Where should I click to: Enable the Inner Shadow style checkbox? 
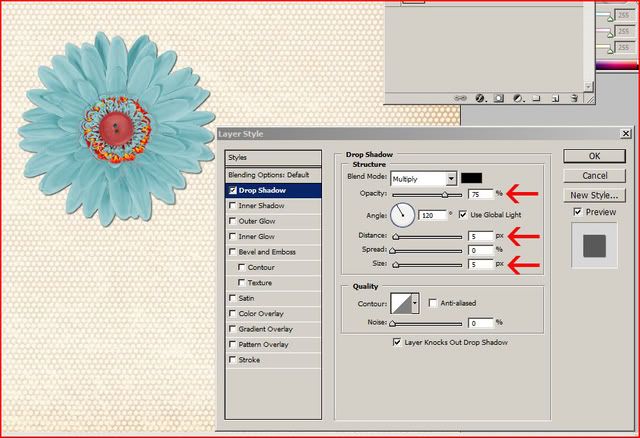click(x=233, y=206)
